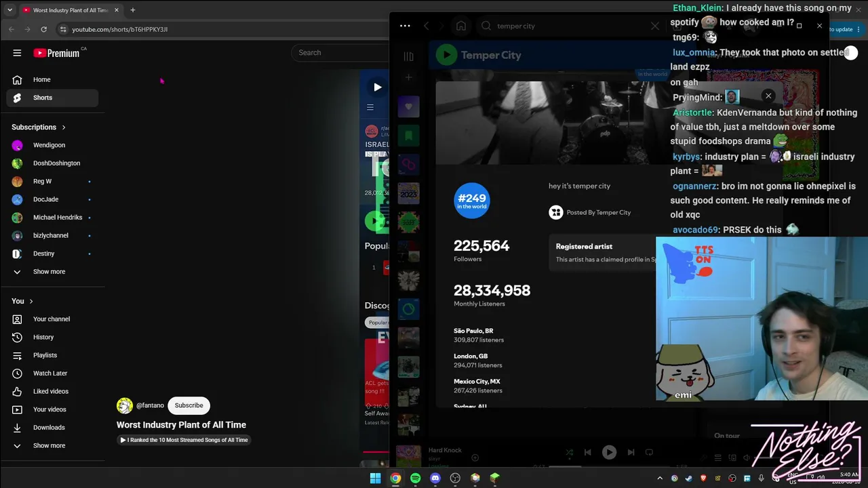The height and width of the screenshot is (488, 868).
Task: Open the DoshDoshington subscription channel
Action: (52, 163)
